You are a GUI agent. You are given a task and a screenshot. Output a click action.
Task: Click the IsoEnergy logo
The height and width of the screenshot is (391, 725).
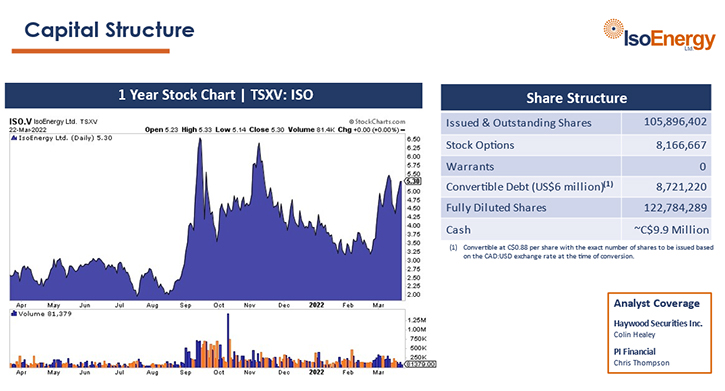point(660,35)
